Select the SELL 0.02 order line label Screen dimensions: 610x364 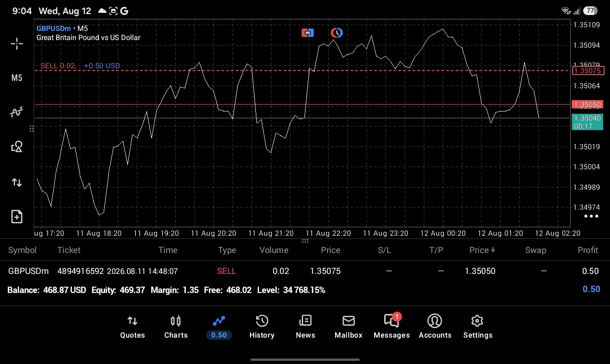(58, 66)
